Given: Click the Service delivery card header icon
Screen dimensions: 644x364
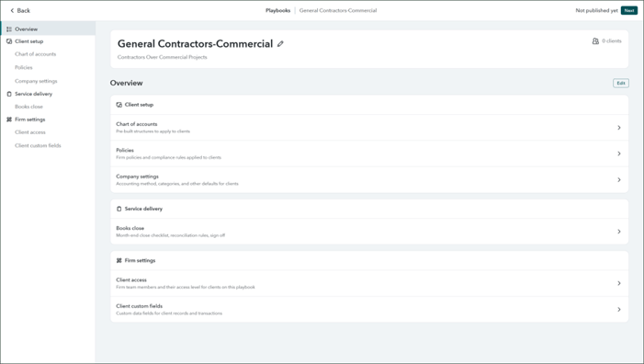Looking at the screenshot, I should (119, 209).
